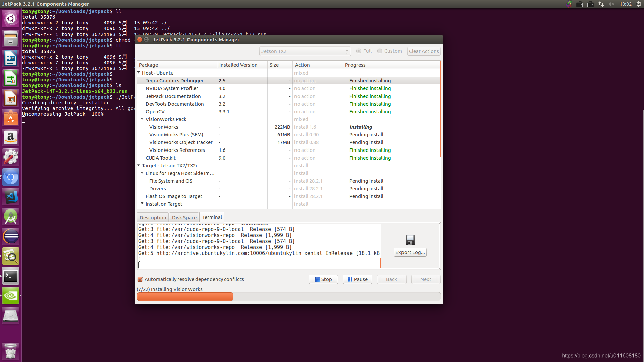Open Ubuntu Software Center icon
The width and height of the screenshot is (644, 362).
point(11,118)
